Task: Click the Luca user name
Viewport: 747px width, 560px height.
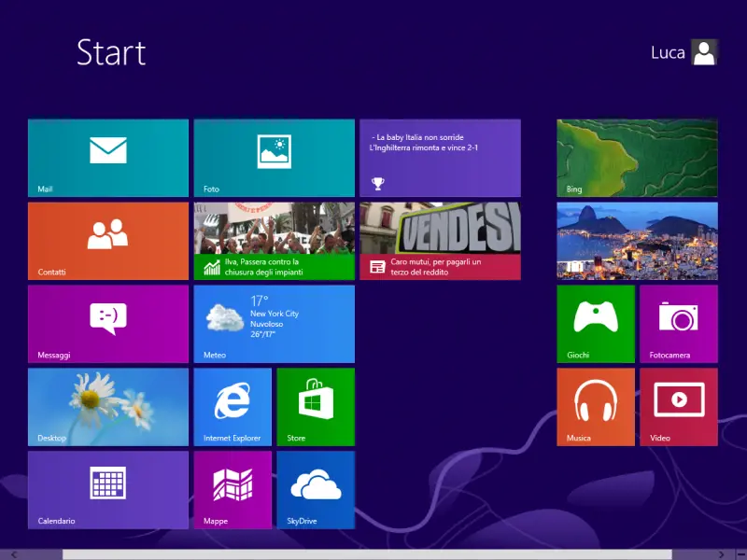Action: tap(668, 52)
